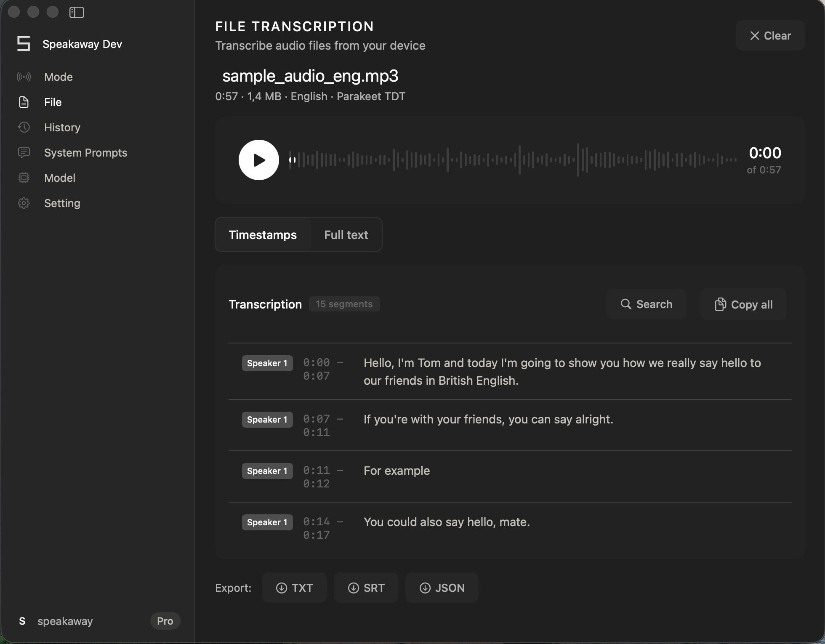
Task: Click the Search magnifier icon
Action: coord(626,304)
